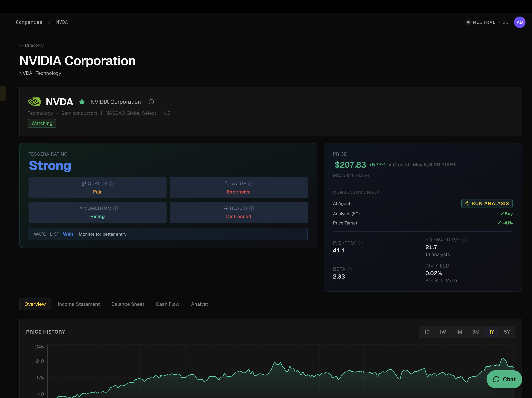Click the Health Distressed rating card
This screenshot has width=532, height=398.
(x=238, y=212)
